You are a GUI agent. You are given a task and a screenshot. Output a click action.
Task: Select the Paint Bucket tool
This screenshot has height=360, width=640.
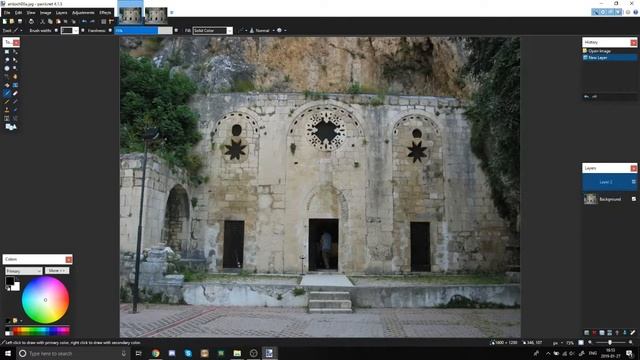click(7, 85)
